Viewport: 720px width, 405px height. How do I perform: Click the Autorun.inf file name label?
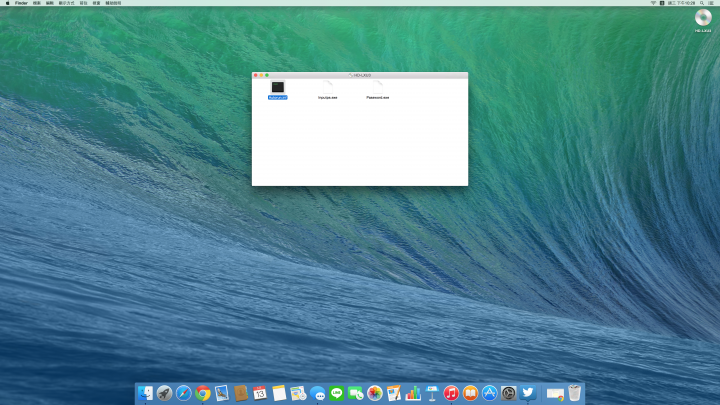pos(277,97)
